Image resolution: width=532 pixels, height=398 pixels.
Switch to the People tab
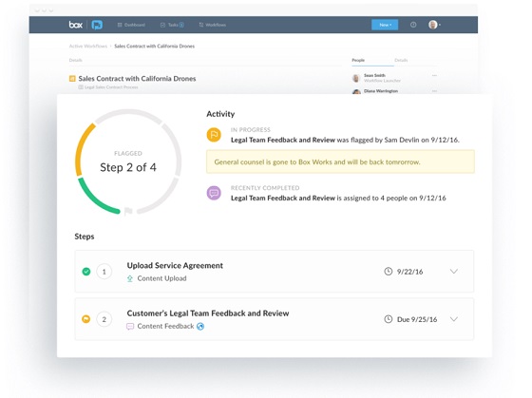pyautogui.click(x=358, y=60)
